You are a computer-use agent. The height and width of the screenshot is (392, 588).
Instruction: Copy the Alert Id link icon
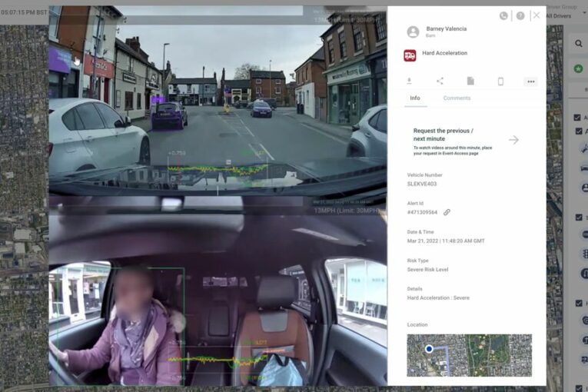(447, 212)
